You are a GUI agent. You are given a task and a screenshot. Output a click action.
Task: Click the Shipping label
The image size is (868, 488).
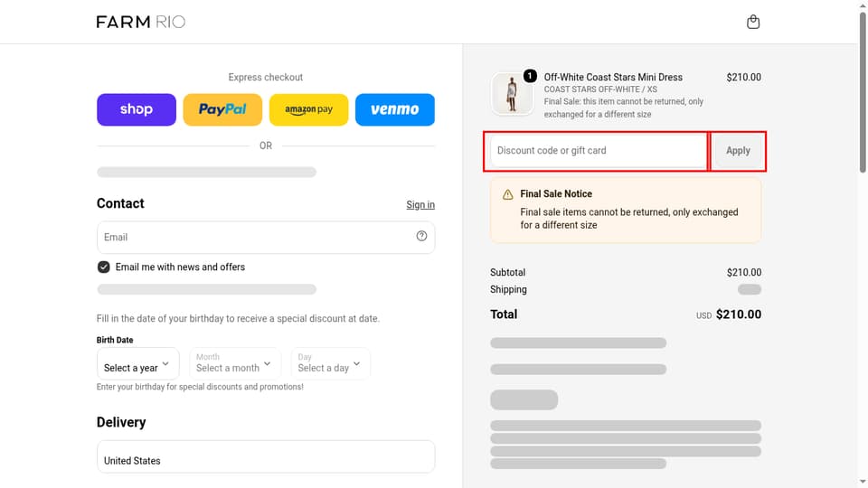[x=508, y=289]
